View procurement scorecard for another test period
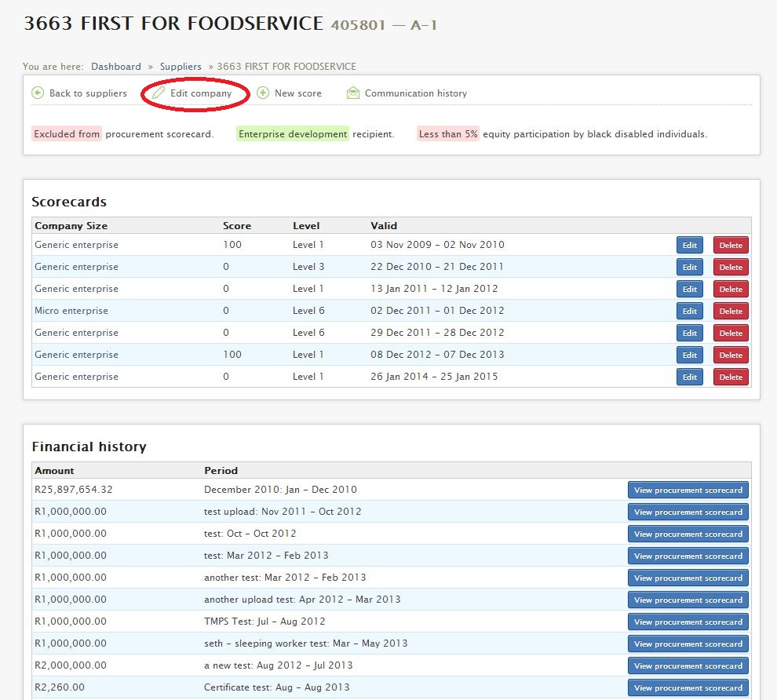This screenshot has width=777, height=700. (688, 578)
